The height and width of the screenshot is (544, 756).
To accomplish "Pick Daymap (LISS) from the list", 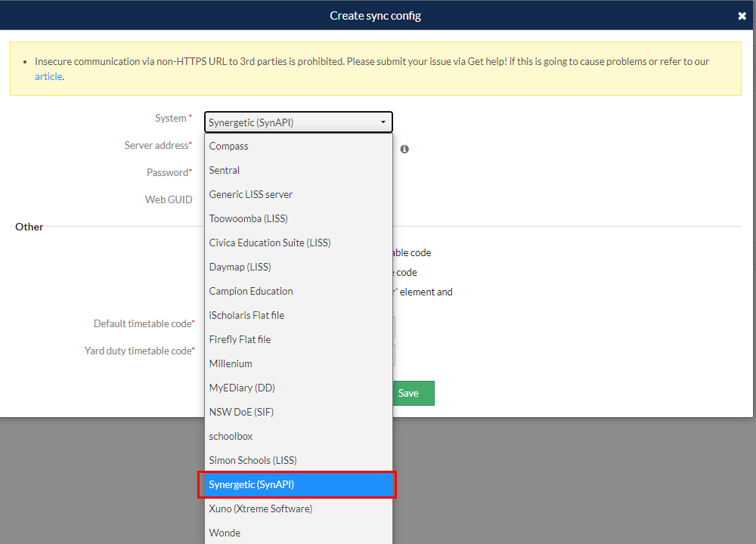I will (299, 267).
